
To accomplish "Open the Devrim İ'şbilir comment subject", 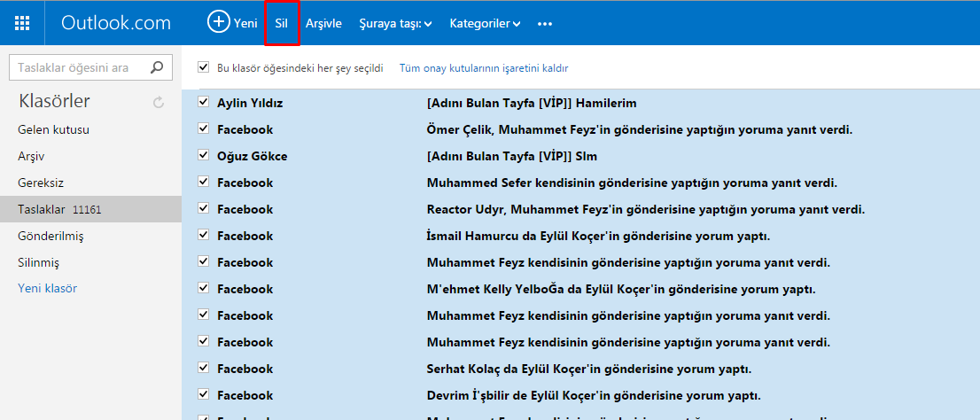I will (594, 395).
